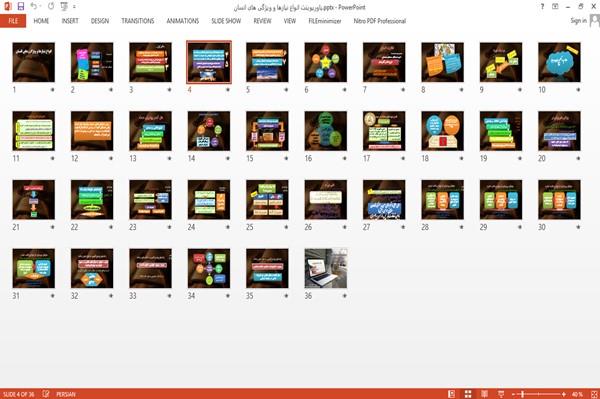Screen dimensions: 600x399
Task: Click the animation star under slide 15
Action: [286, 158]
